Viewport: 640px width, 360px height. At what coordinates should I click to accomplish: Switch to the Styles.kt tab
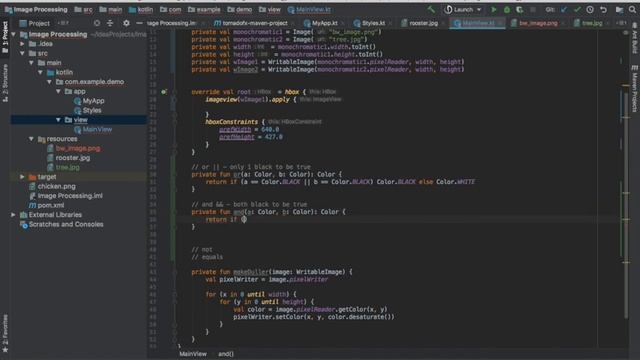373,23
